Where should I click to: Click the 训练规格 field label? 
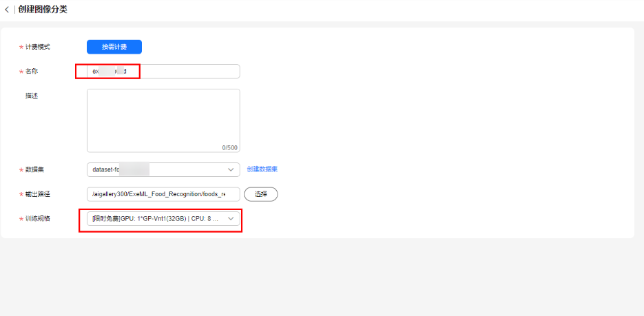38,219
